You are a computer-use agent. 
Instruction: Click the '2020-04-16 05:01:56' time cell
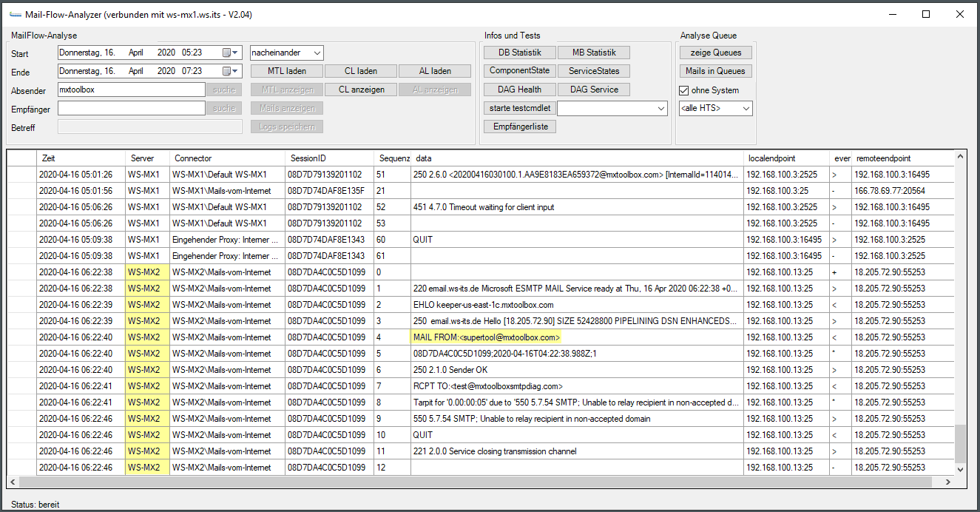pos(81,191)
